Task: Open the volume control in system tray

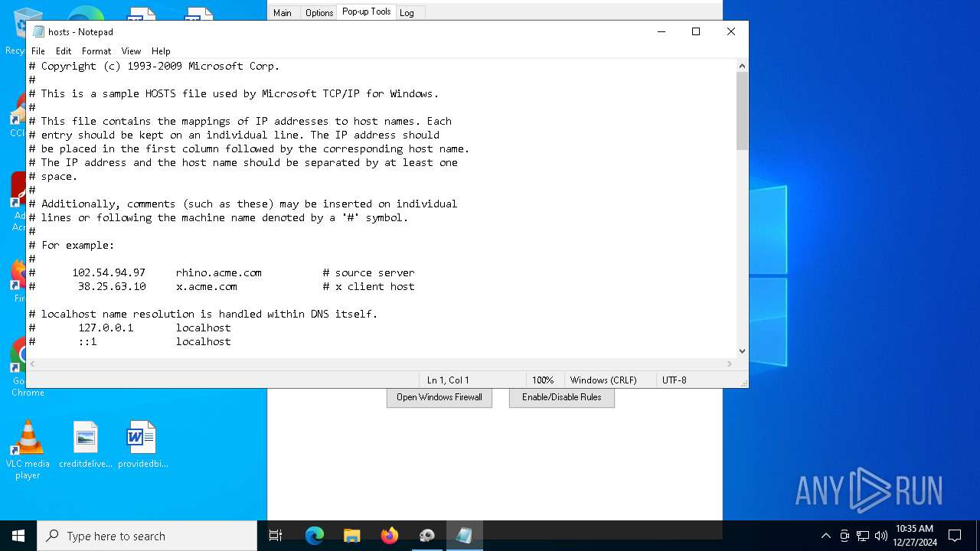Action: [x=881, y=536]
